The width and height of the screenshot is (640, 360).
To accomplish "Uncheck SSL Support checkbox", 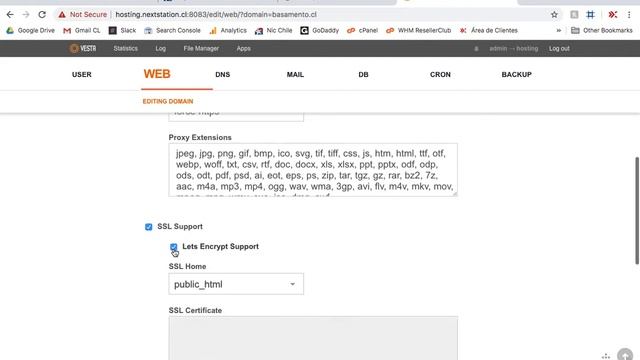I will pos(149,227).
